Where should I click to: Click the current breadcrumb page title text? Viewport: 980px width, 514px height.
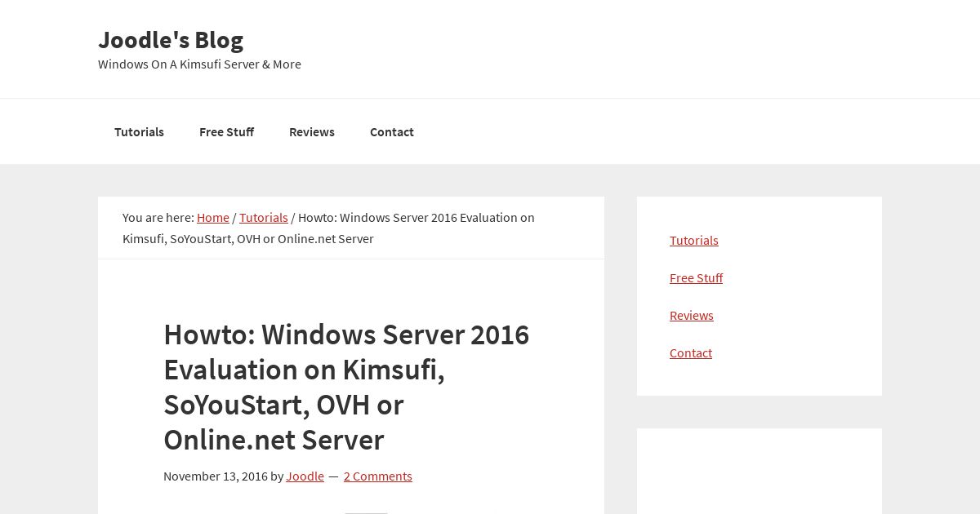328,228
